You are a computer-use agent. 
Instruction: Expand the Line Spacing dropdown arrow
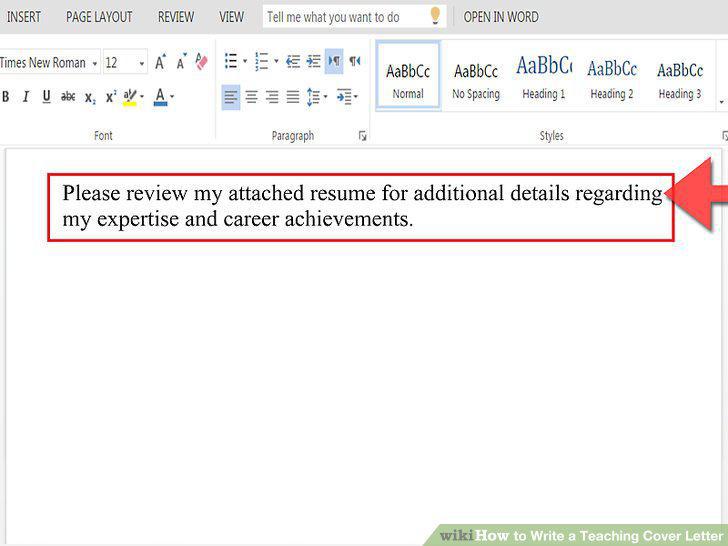pos(325,97)
